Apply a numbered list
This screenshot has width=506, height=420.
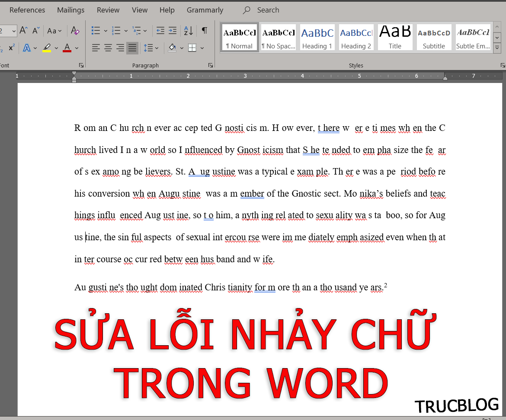116,31
